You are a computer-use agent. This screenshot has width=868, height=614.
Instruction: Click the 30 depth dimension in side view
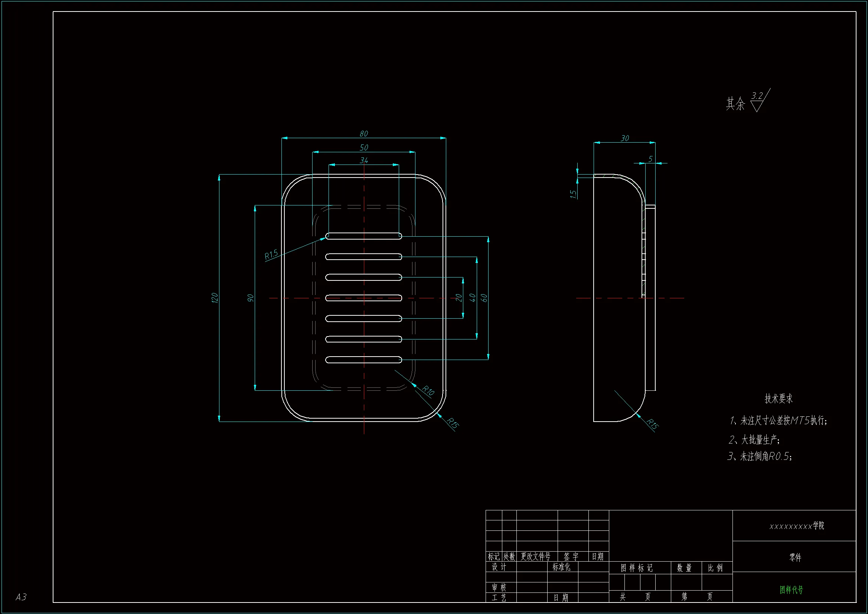click(x=624, y=139)
